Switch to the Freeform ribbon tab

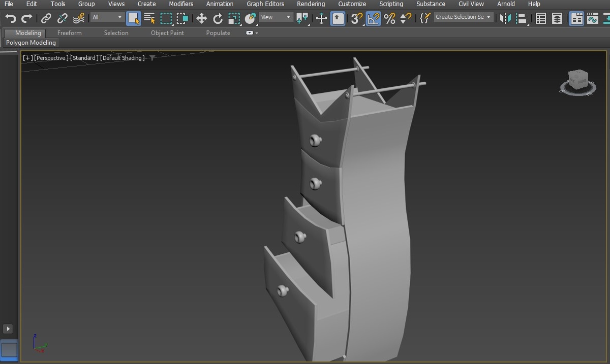click(69, 33)
